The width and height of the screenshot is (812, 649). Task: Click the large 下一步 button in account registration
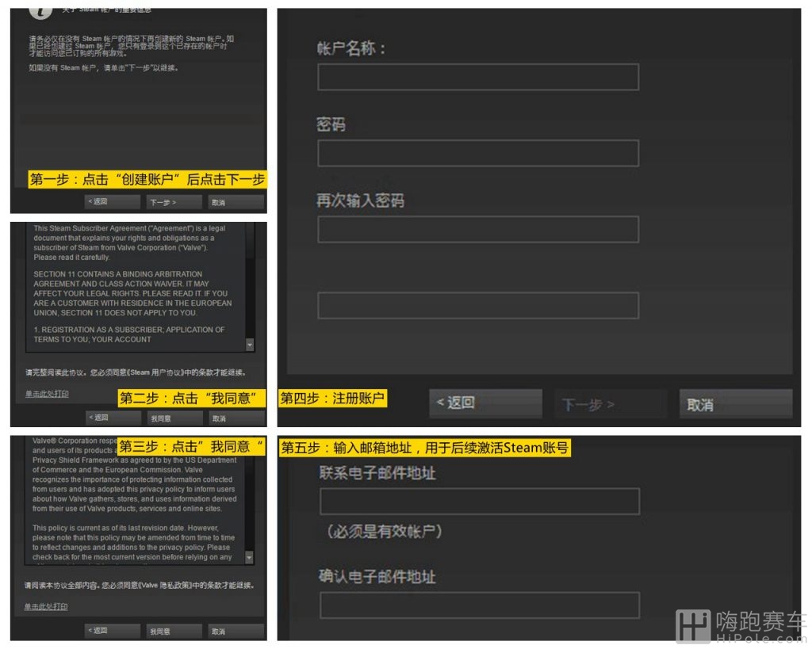(611, 403)
